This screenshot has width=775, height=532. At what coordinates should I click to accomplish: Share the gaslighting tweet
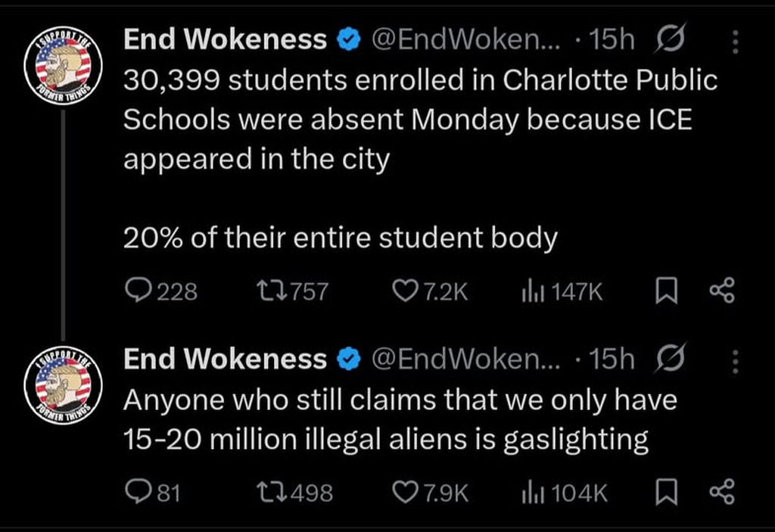click(721, 493)
